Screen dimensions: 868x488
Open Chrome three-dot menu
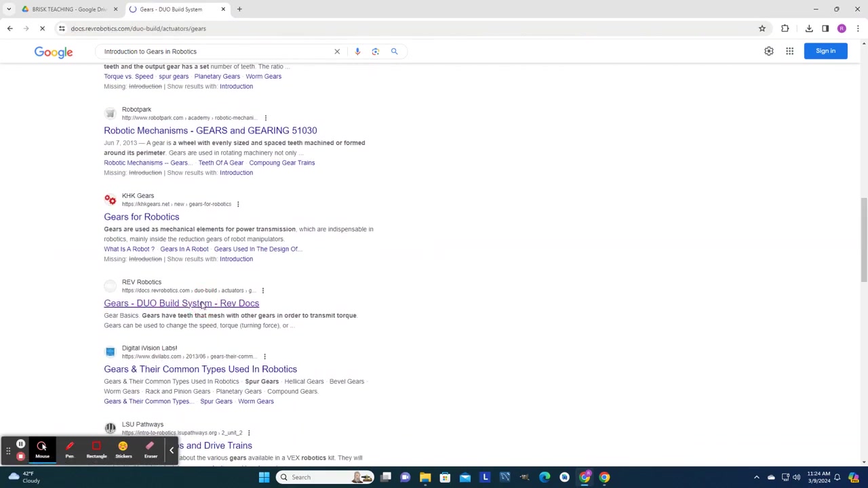[858, 28]
